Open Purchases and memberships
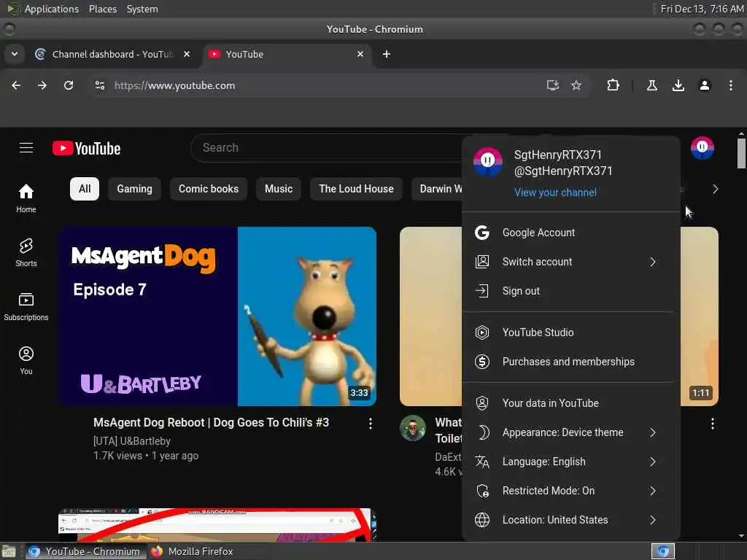This screenshot has width=747, height=560. point(570,362)
